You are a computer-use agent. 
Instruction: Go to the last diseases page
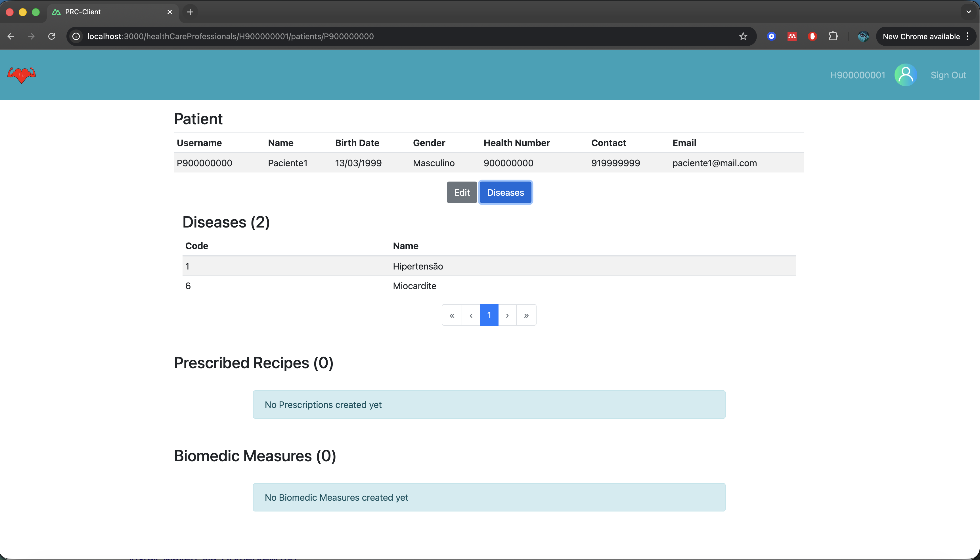click(x=526, y=315)
